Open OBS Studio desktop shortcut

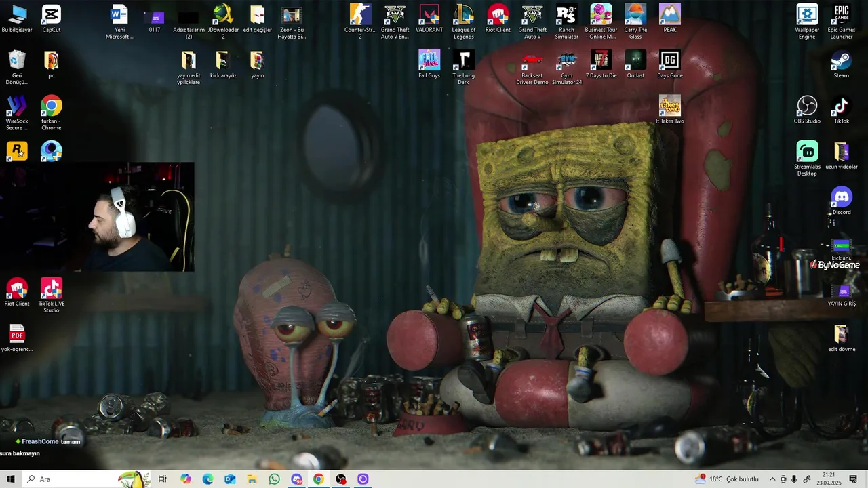tap(807, 110)
